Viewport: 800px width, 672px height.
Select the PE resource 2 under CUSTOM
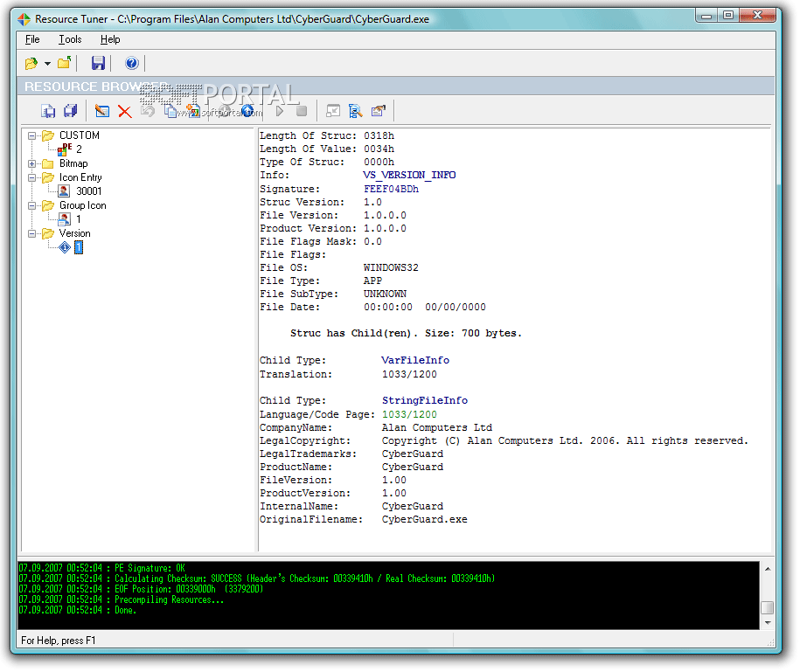point(78,149)
